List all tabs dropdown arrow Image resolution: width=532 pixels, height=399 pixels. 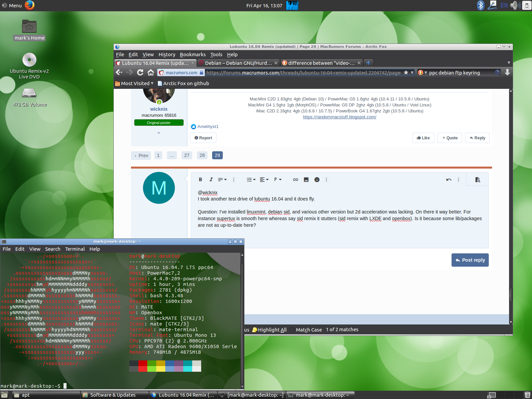click(509, 63)
